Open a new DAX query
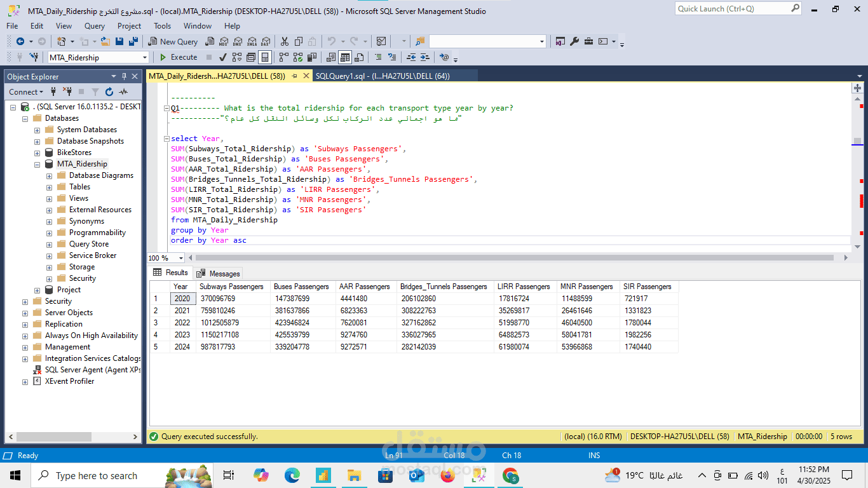 [x=265, y=41]
